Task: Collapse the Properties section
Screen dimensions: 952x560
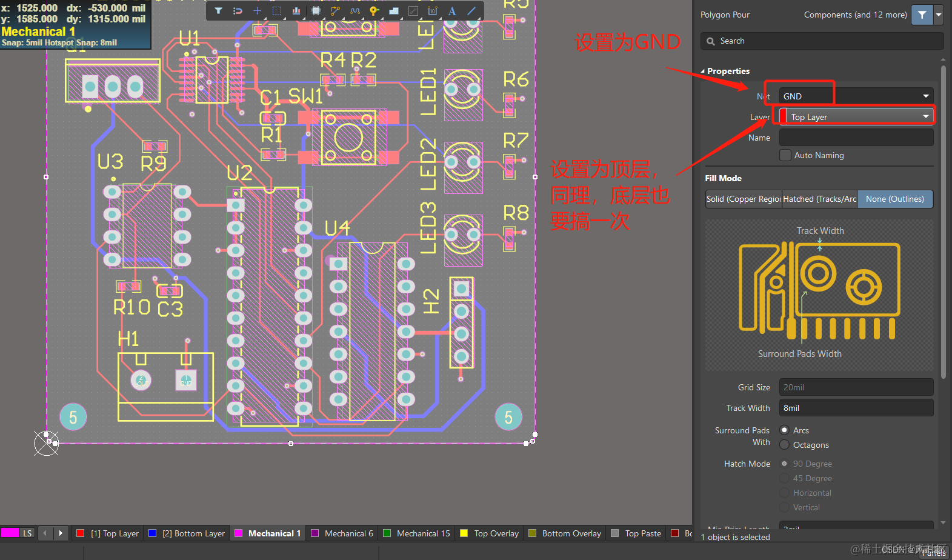Action: pyautogui.click(x=703, y=71)
